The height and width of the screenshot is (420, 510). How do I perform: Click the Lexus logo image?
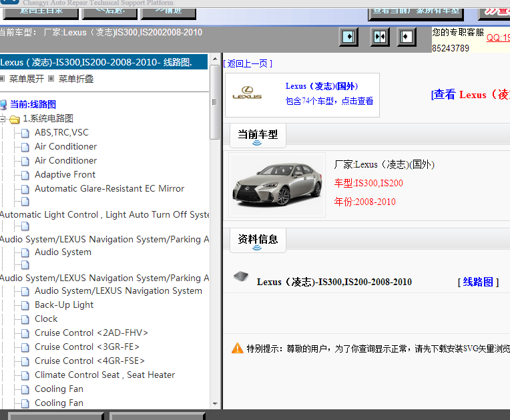click(x=247, y=94)
